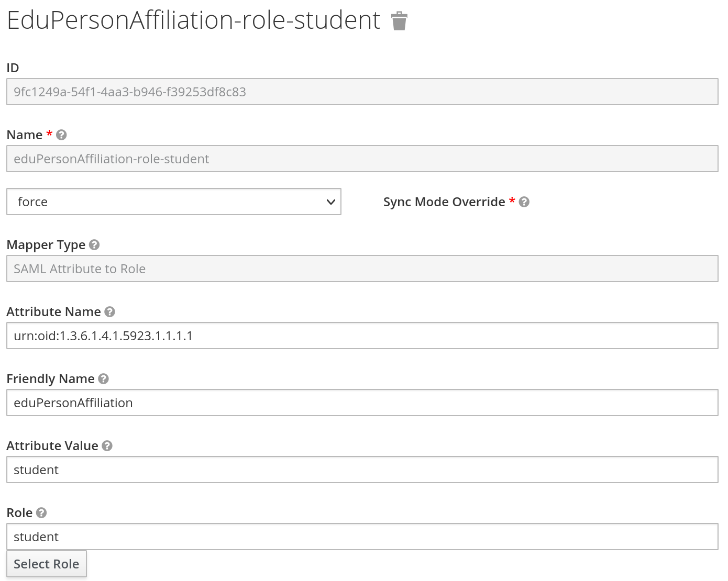This screenshot has width=728, height=581.
Task: Click the Name field with eduPersonAffiliation-role-student
Action: pyautogui.click(x=362, y=159)
